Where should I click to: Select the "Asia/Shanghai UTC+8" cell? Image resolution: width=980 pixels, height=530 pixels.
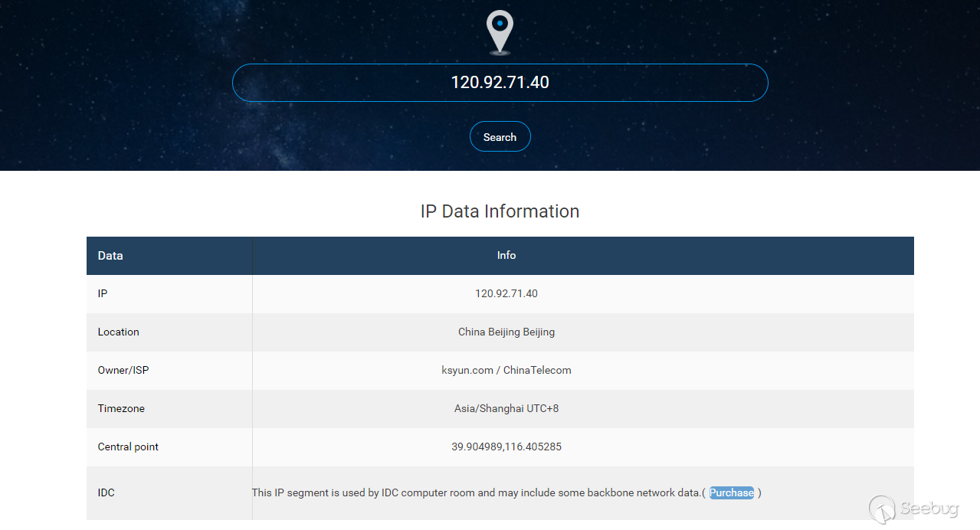pos(506,408)
